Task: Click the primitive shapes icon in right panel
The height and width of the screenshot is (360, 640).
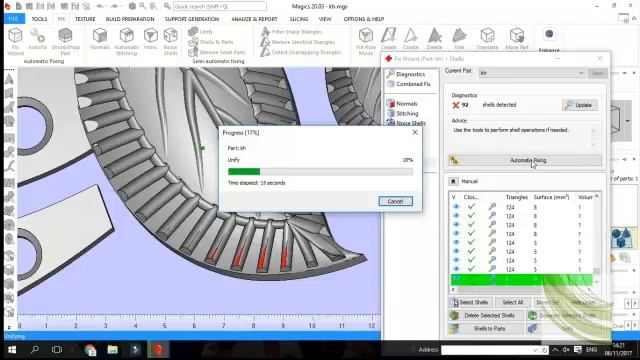Action: (621, 238)
